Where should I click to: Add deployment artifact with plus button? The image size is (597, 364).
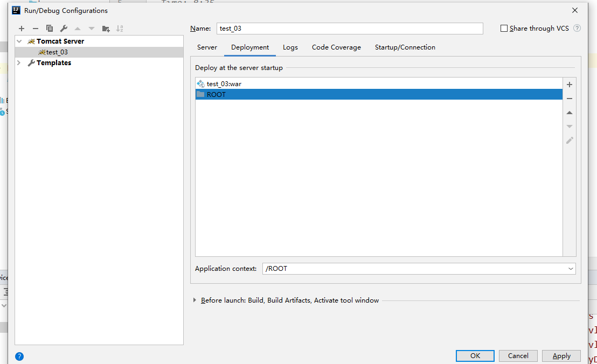[x=570, y=85]
